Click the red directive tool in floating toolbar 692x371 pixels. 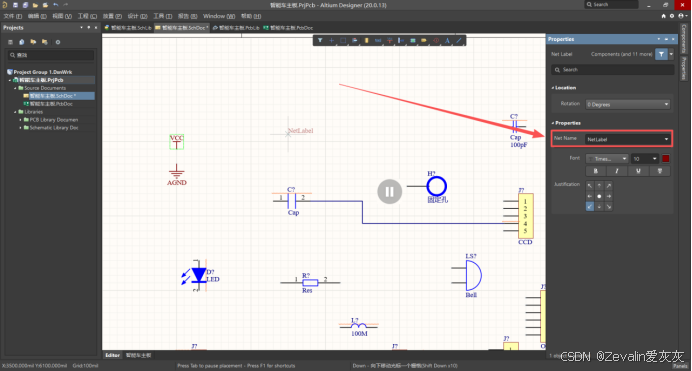[436, 41]
